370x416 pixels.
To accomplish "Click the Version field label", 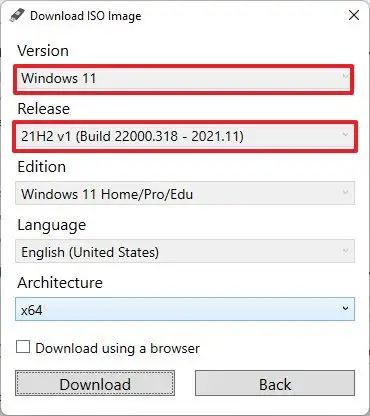I will pyautogui.click(x=43, y=51).
